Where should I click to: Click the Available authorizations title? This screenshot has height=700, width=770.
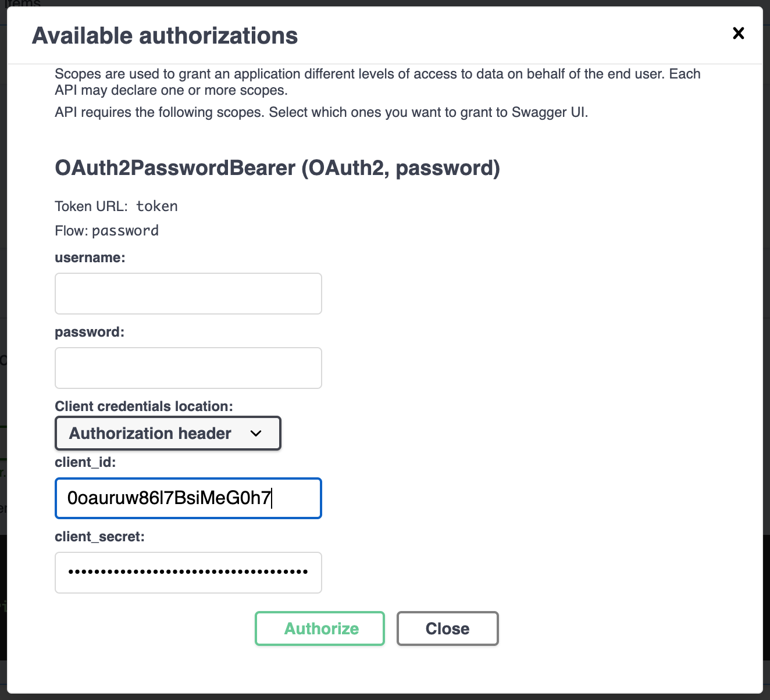click(165, 36)
